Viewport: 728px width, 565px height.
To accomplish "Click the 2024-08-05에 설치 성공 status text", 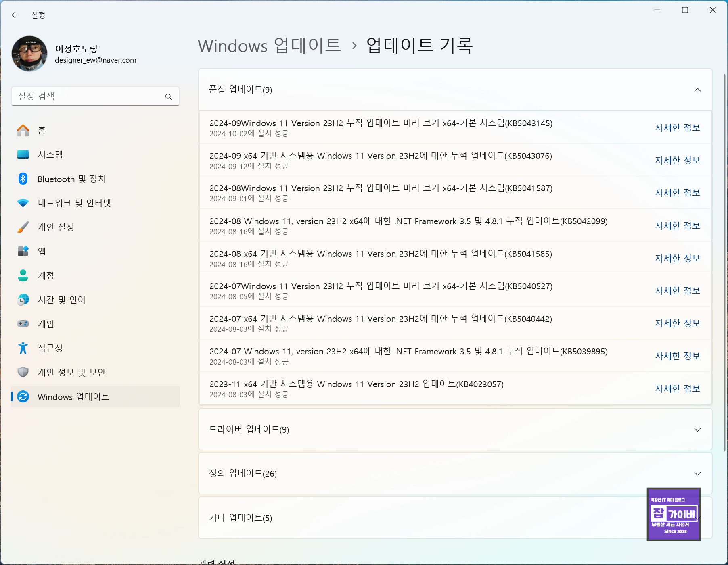I will tap(249, 296).
